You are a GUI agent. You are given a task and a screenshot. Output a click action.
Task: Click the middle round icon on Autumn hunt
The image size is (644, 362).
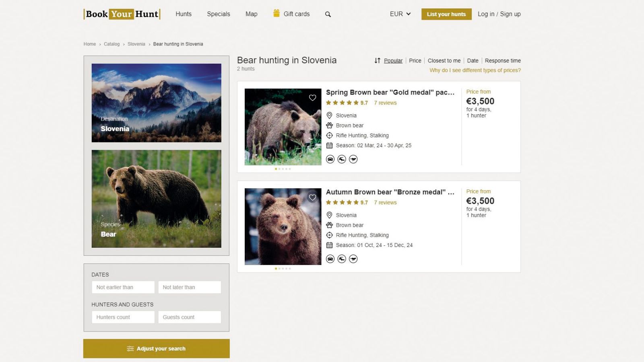pyautogui.click(x=342, y=259)
